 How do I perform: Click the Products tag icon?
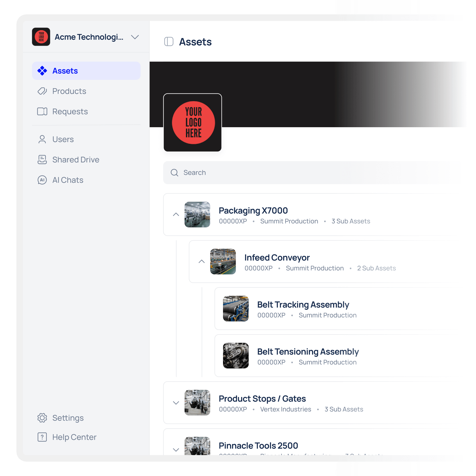pyautogui.click(x=42, y=91)
